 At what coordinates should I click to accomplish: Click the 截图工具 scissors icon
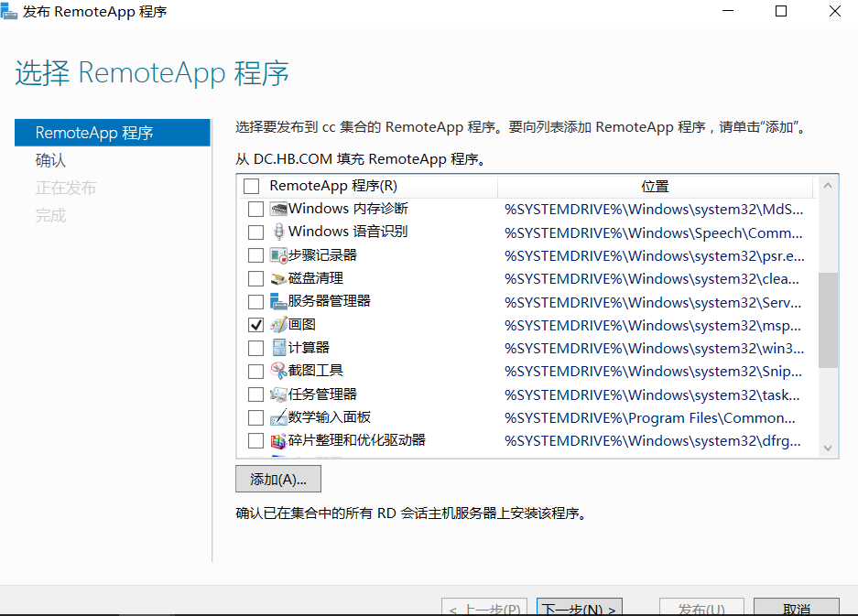click(x=278, y=371)
